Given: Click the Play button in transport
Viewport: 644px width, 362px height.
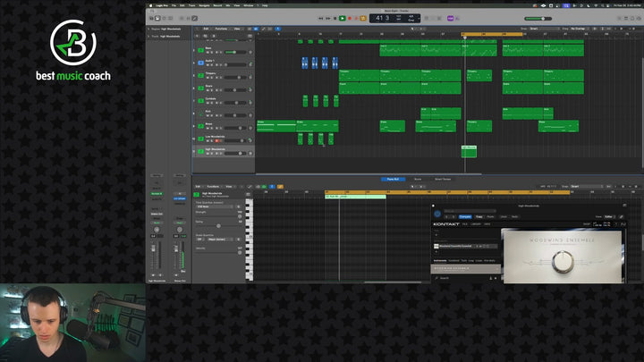Looking at the screenshot, I should pos(342,19).
